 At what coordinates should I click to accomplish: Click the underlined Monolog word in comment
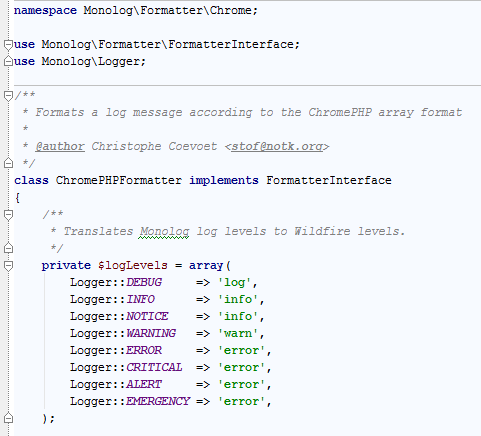[164, 231]
